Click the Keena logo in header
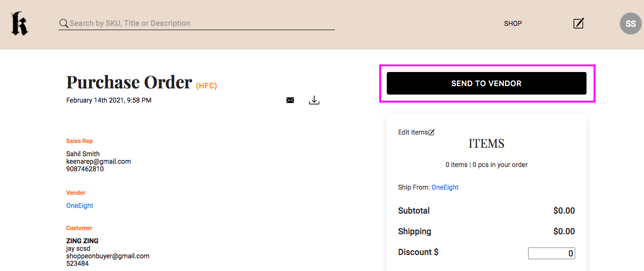 19,24
